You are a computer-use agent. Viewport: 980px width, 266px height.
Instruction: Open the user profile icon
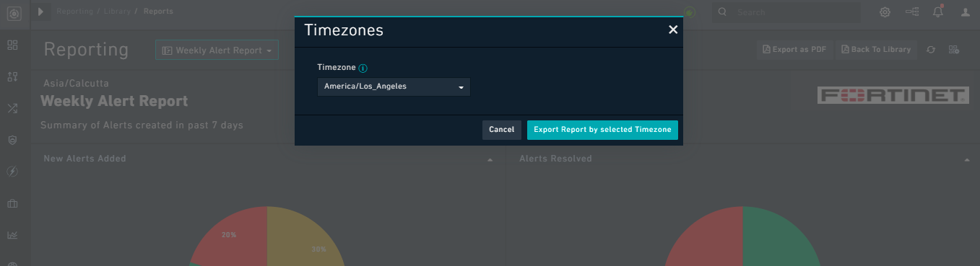point(966,12)
